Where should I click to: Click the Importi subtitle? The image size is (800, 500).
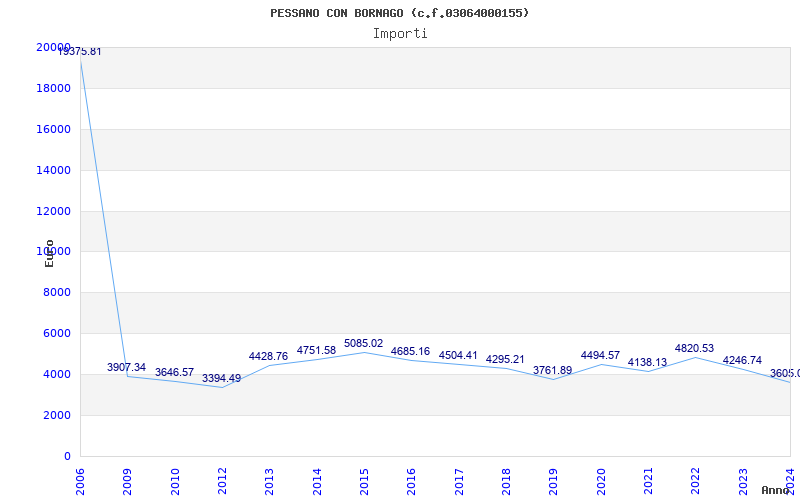400,34
